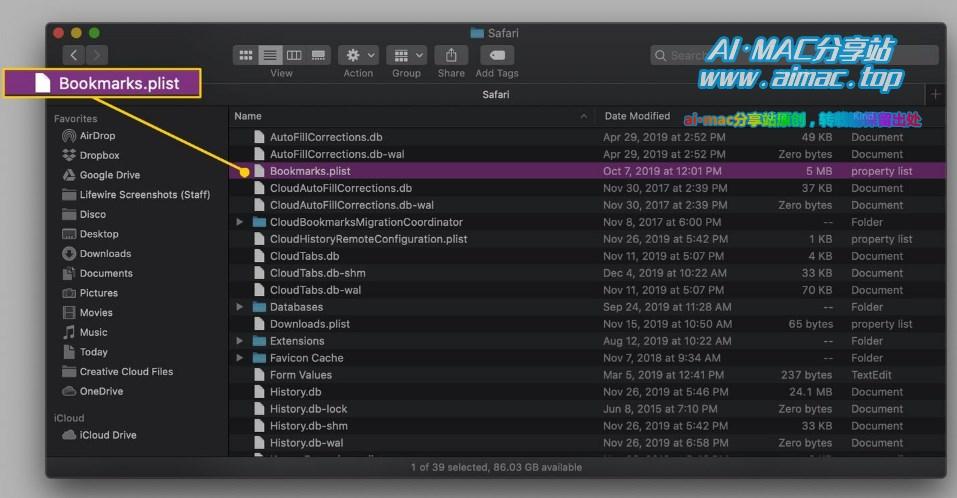Viewport: 957px width, 498px height.
Task: Click the Share toolbar button
Action: pos(451,56)
